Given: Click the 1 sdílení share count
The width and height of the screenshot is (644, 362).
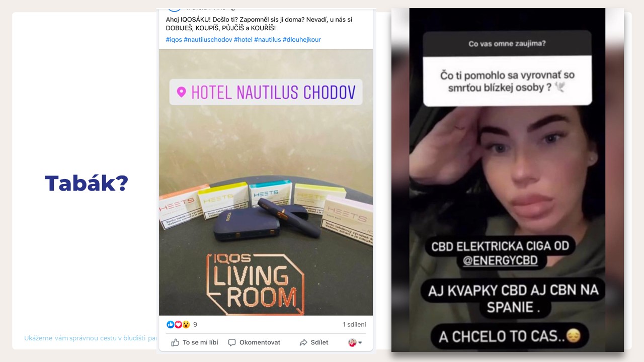Looking at the screenshot, I should [x=354, y=324].
